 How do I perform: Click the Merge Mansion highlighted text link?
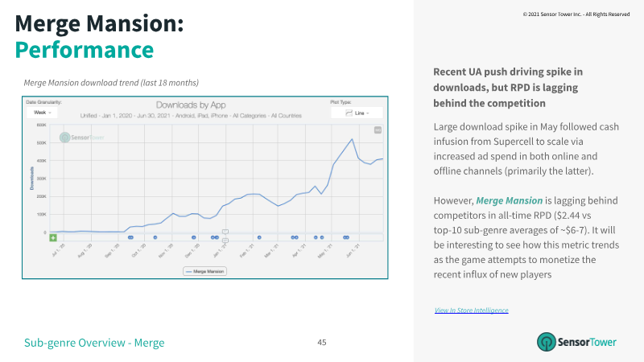510,200
